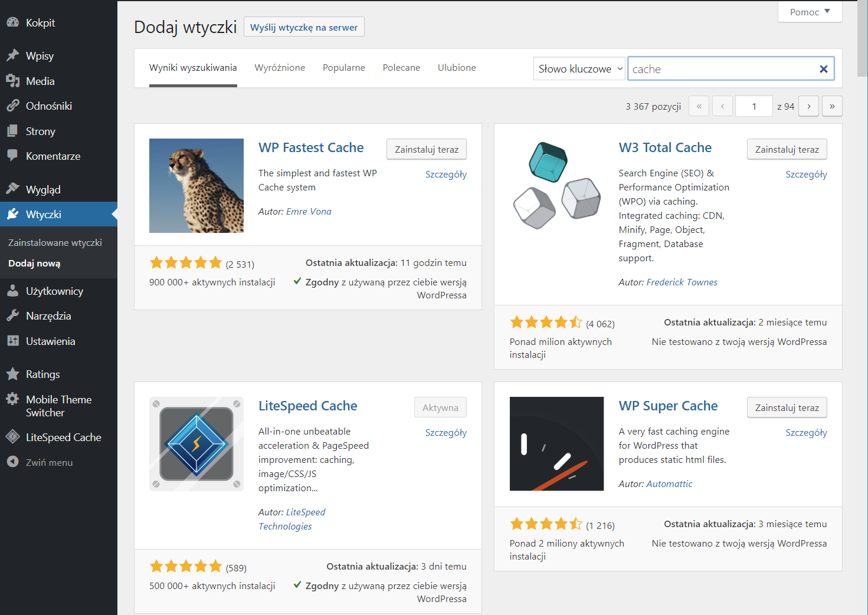Open Narzędzia wrench icon
Viewport: 868px width, 615px height.
(13, 315)
